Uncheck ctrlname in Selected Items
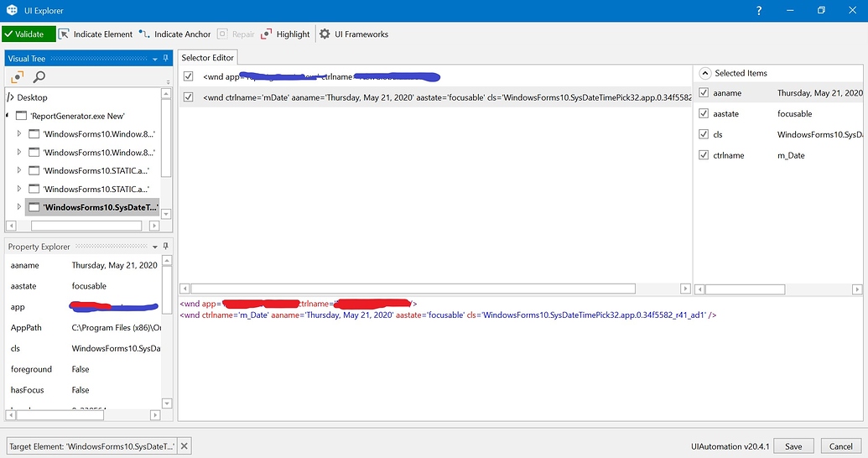Viewport: 868px width, 458px height. point(704,155)
